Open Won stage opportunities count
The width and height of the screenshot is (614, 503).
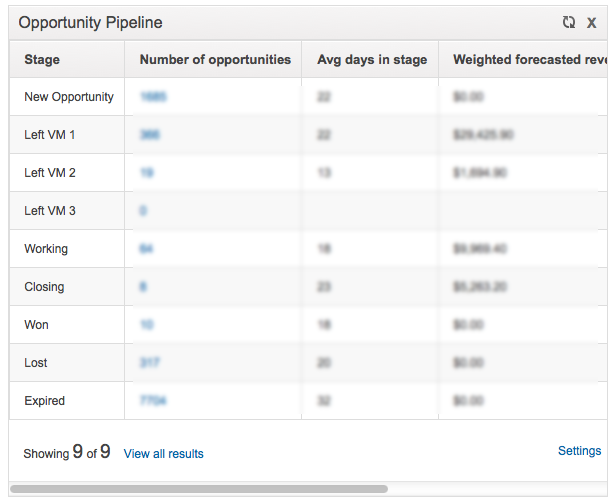coord(147,325)
